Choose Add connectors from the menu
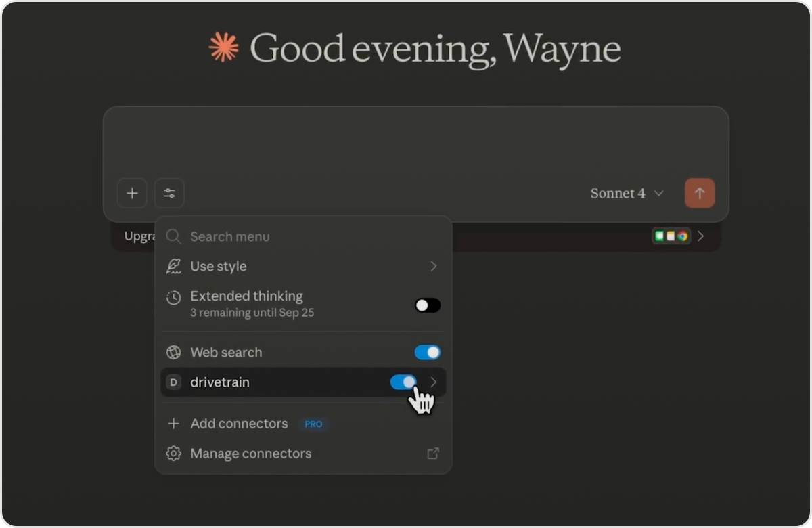This screenshot has width=812, height=528. [303, 424]
